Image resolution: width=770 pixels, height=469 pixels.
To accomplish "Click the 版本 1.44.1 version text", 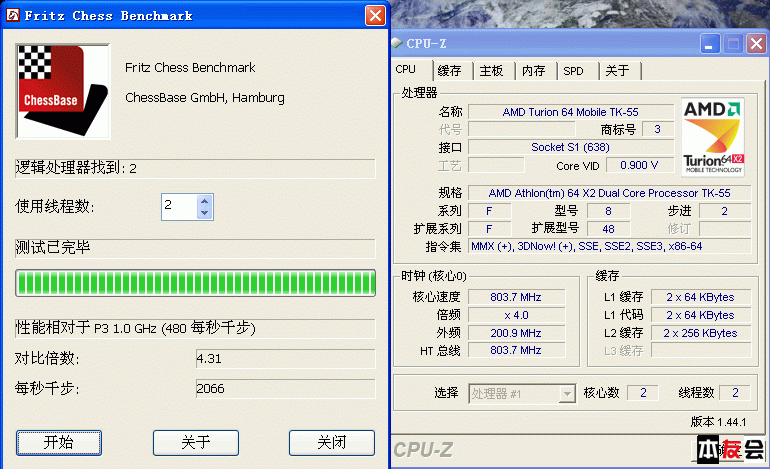I will click(718, 422).
